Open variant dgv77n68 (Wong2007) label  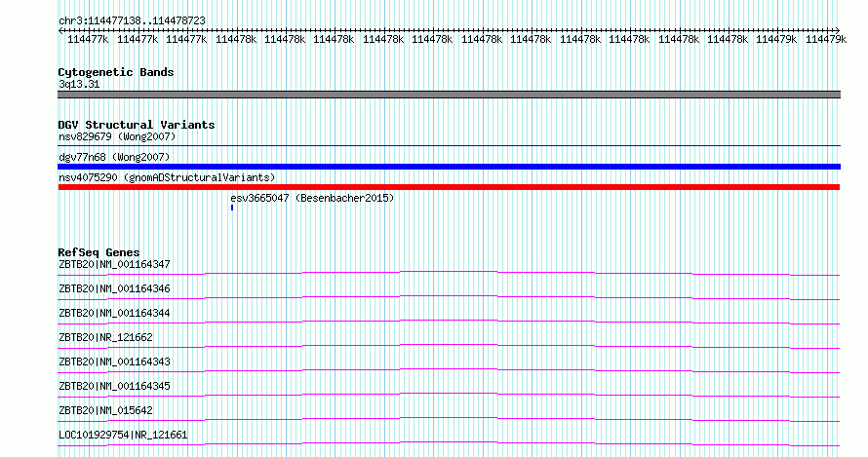pos(114,157)
